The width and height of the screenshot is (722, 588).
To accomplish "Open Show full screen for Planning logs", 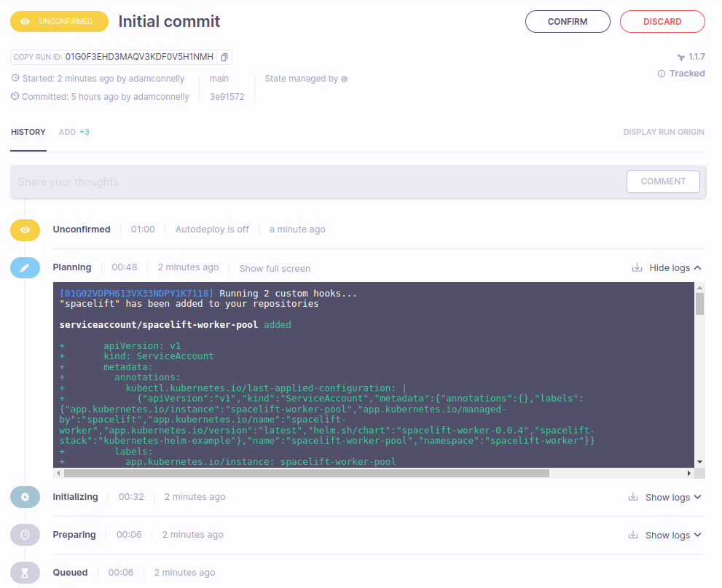I will pyautogui.click(x=275, y=268).
